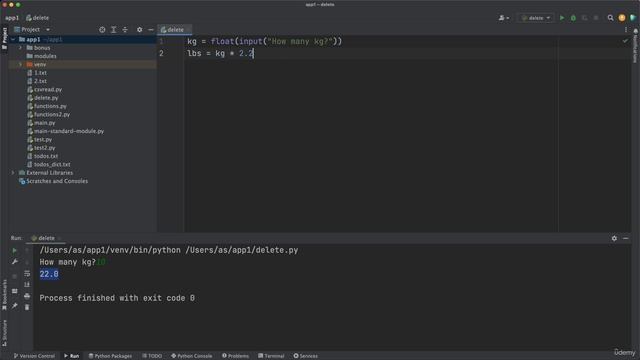
Task: Click Run with Coverage icon in toolbar
Action: coord(584,18)
